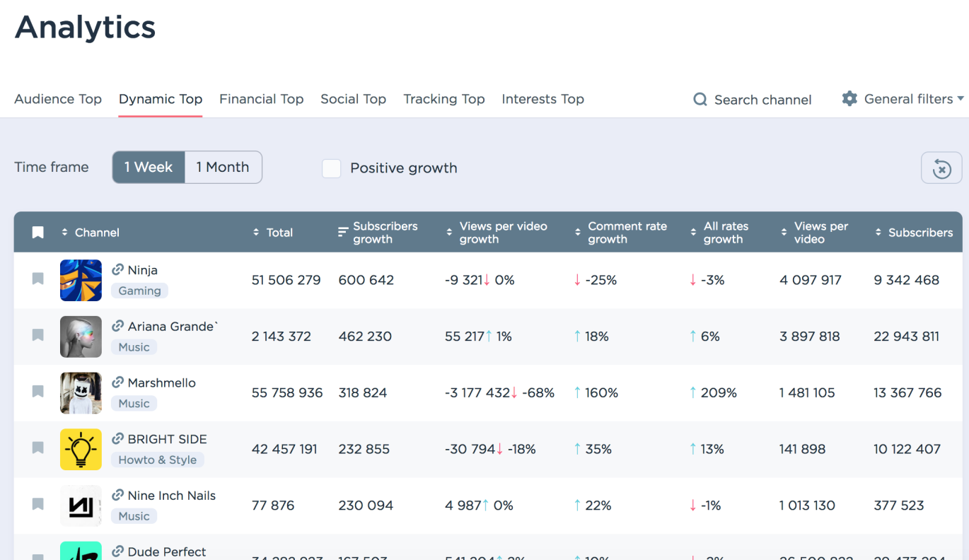Open the Ninja channel name link
The image size is (969, 560).
(143, 270)
